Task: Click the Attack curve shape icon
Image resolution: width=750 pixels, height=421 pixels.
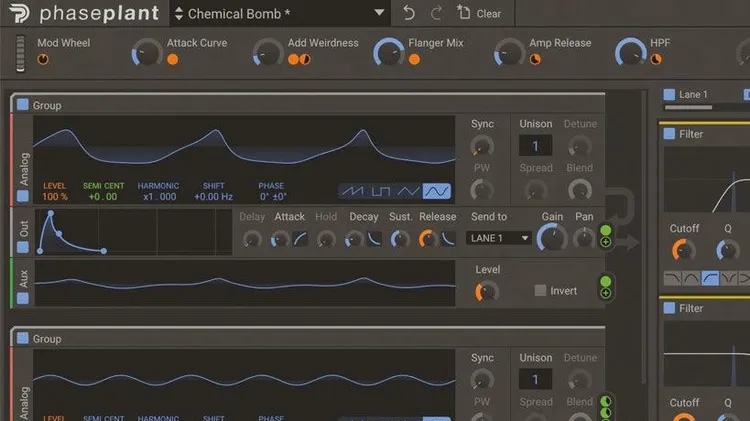Action: [x=300, y=238]
